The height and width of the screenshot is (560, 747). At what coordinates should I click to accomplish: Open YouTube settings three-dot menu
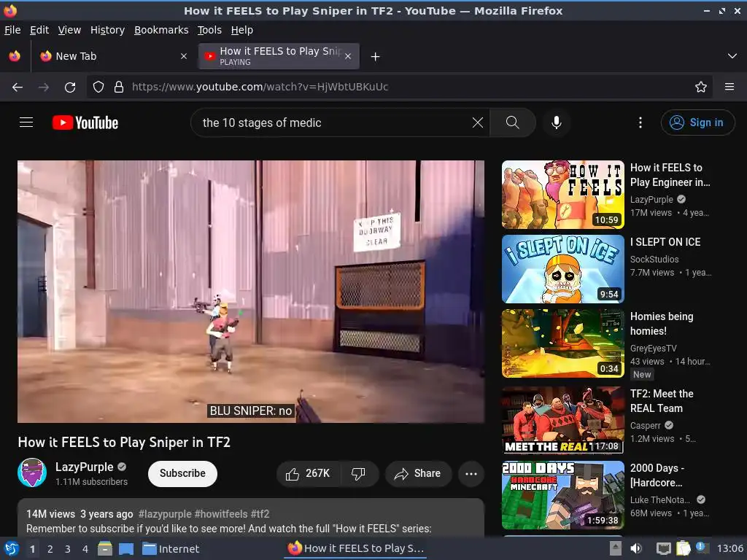click(x=640, y=122)
